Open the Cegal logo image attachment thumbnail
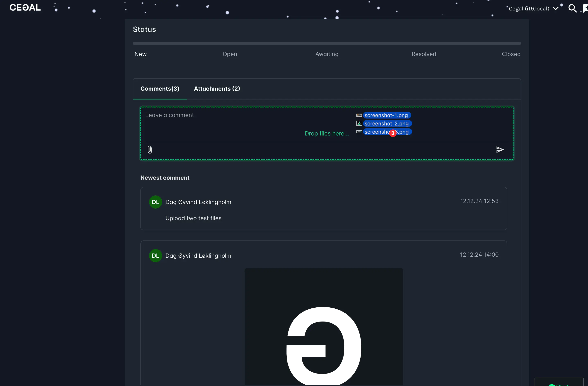The height and width of the screenshot is (386, 588). (324, 326)
